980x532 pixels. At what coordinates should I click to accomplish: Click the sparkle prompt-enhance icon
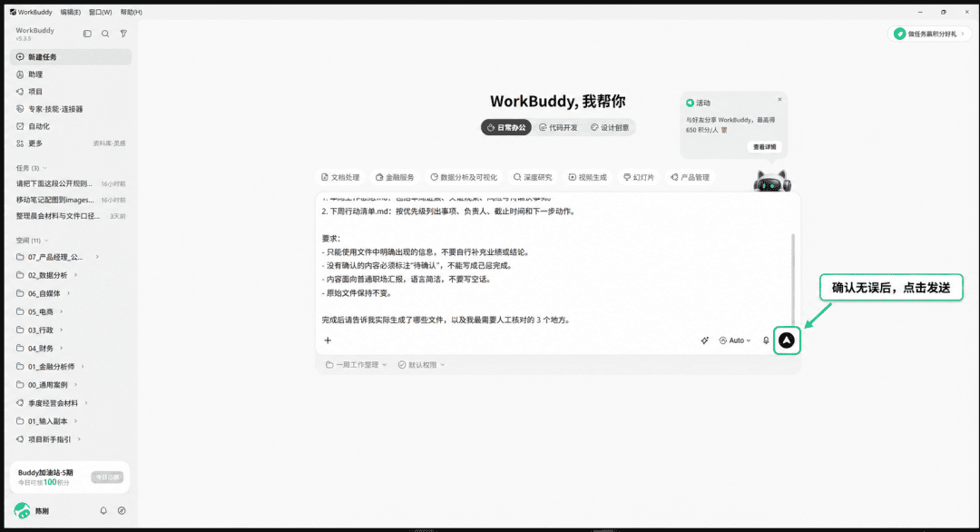[x=704, y=340]
